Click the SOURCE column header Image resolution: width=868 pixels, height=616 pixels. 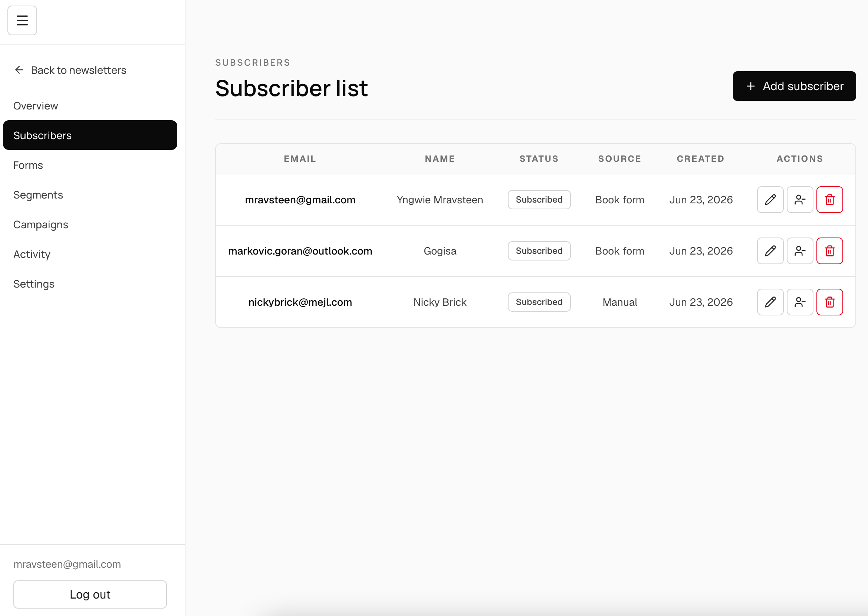tap(619, 159)
